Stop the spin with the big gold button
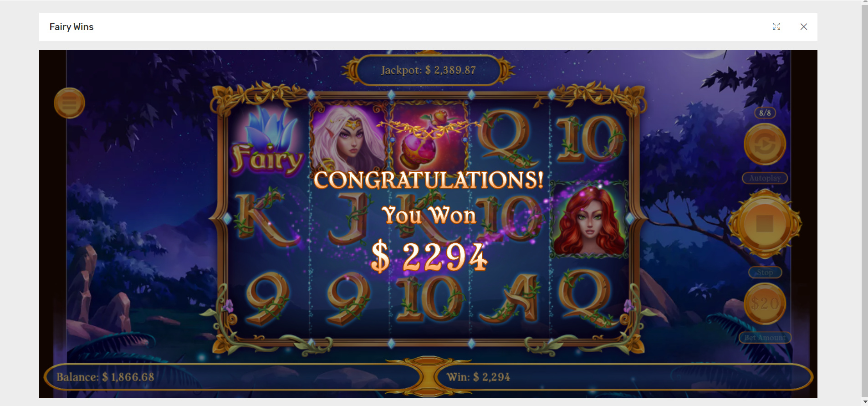868x406 pixels. [765, 224]
